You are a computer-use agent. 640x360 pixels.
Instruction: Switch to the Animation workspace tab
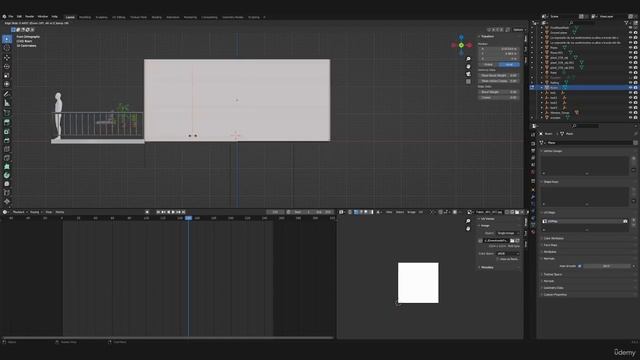pos(173,17)
